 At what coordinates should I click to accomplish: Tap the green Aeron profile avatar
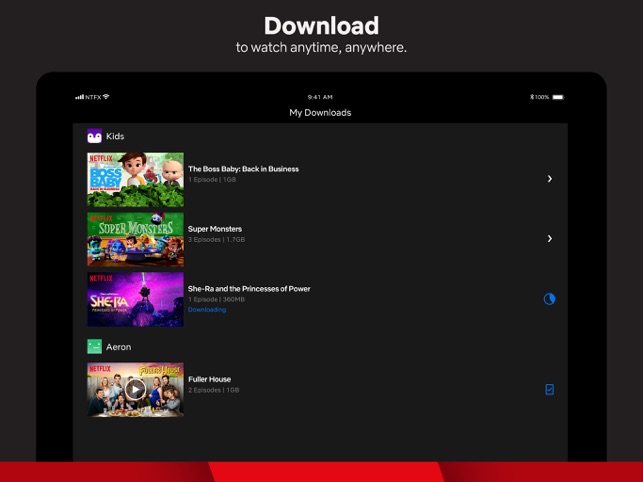pyautogui.click(x=94, y=346)
